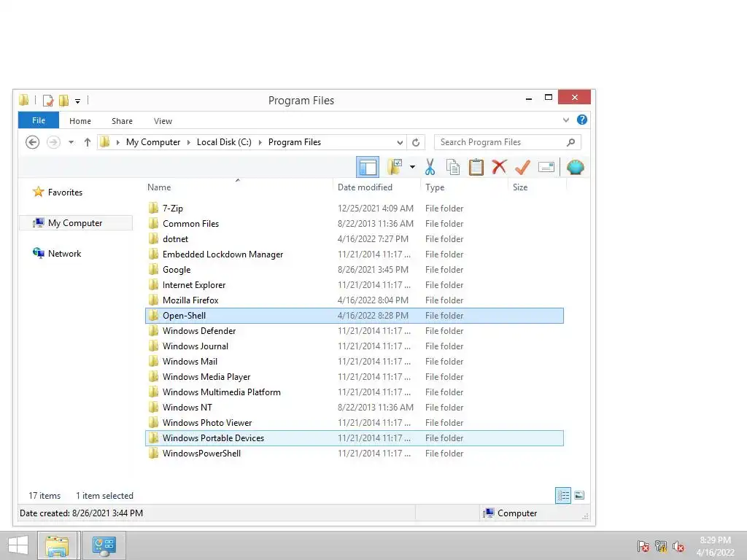Select Embedded Lockdown Manager folder

click(355, 254)
